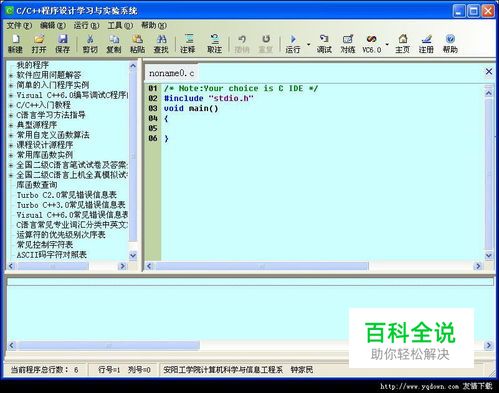499x393 pixels.
Task: Select C语言常见专业词汇分类中英文 item
Action: coord(72,225)
